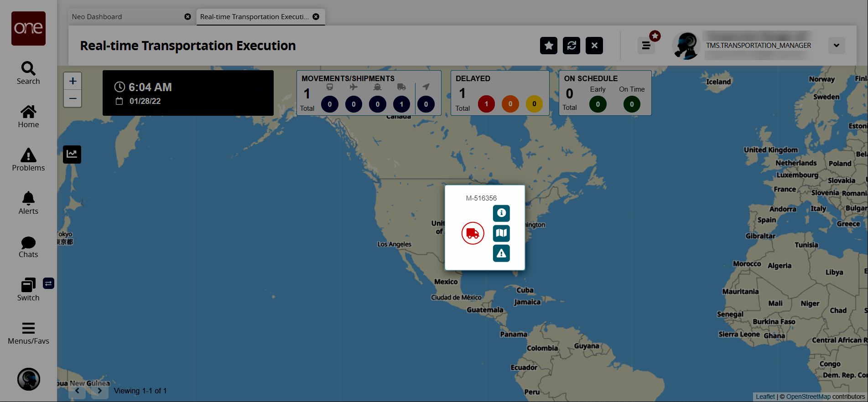Image resolution: width=868 pixels, height=402 pixels.
Task: Open Chats in the sidebar
Action: coord(28,247)
